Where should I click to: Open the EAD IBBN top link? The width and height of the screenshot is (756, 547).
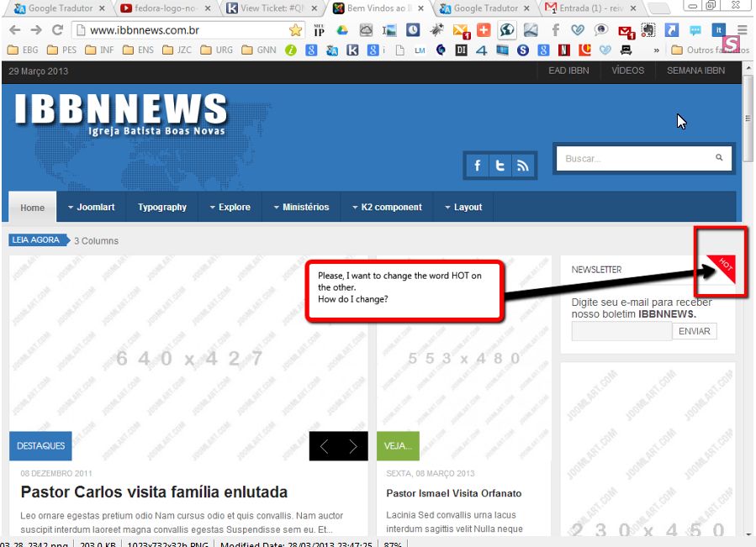pos(569,71)
